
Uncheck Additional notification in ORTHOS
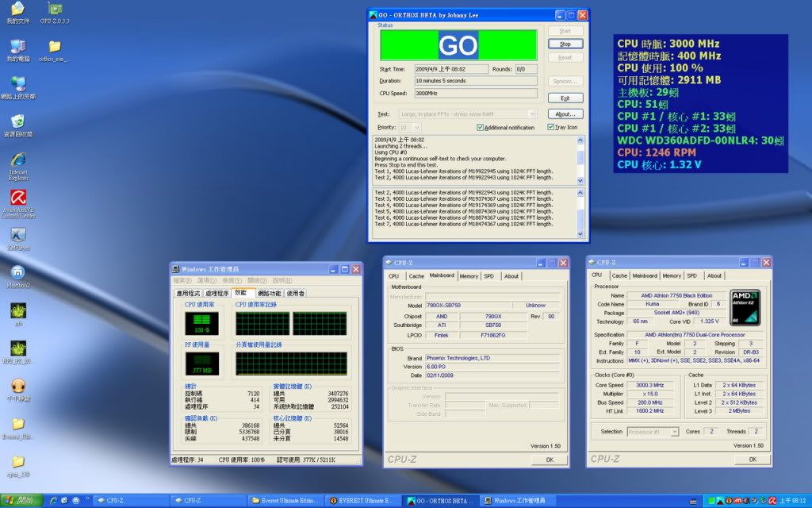pyautogui.click(x=481, y=127)
